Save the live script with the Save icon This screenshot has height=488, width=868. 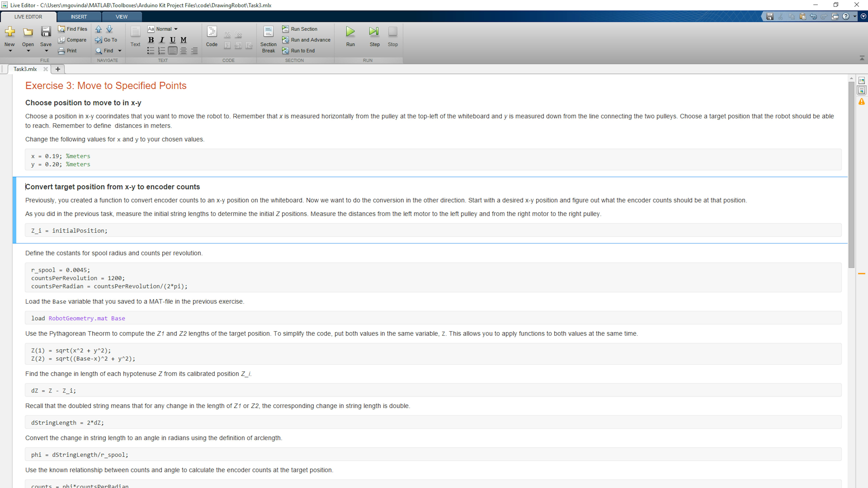(46, 32)
